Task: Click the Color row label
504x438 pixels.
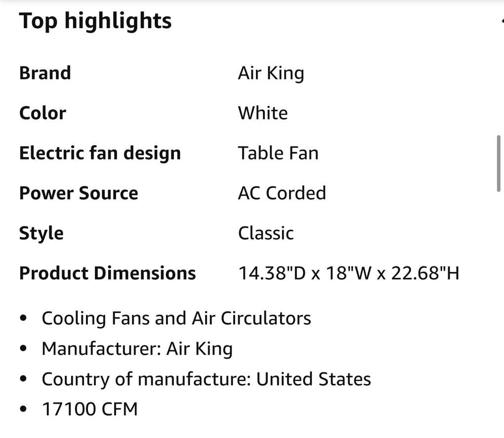Action: pyautogui.click(x=42, y=113)
